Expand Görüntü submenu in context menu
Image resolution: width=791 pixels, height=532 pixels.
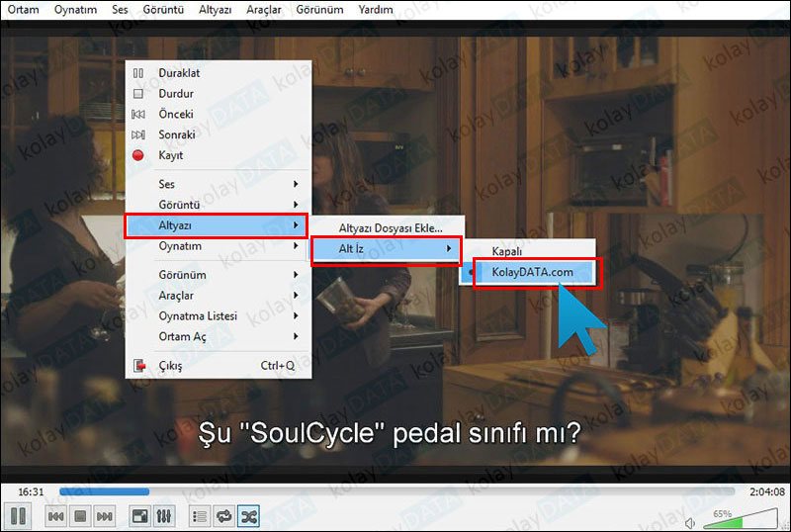tap(218, 205)
